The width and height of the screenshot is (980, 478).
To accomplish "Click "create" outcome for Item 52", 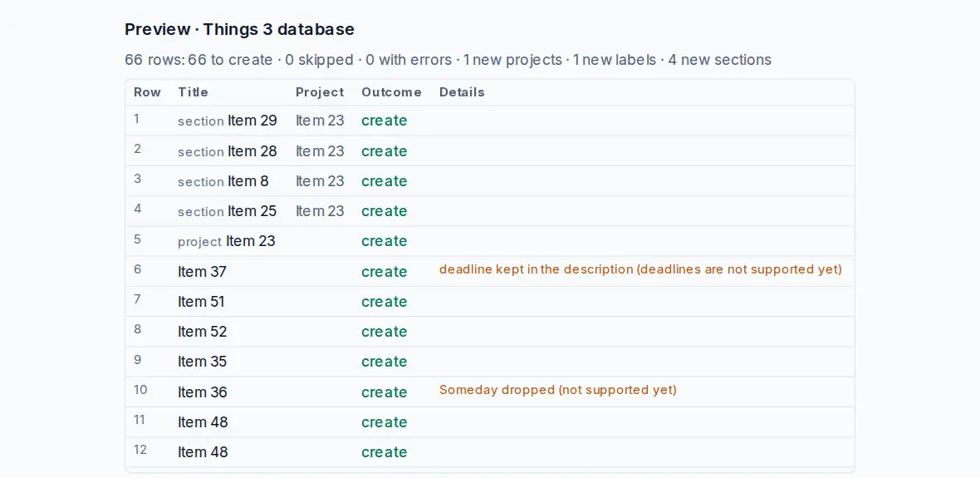I will (x=385, y=333).
